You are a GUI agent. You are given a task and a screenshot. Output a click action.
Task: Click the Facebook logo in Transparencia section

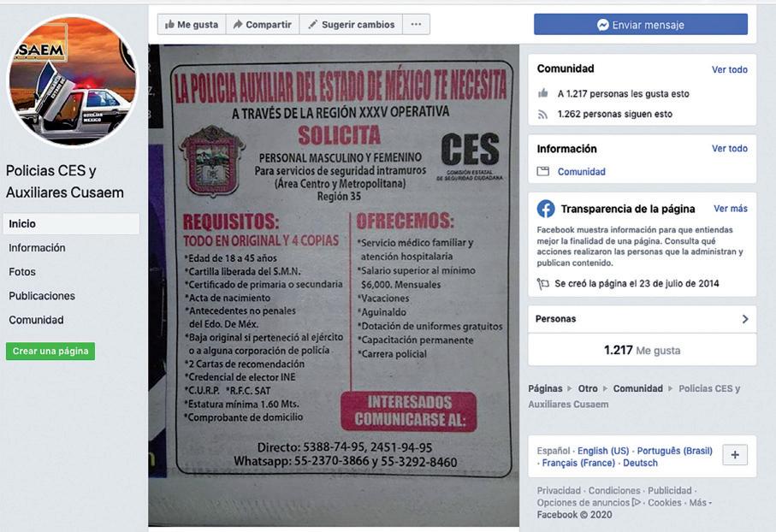545,209
